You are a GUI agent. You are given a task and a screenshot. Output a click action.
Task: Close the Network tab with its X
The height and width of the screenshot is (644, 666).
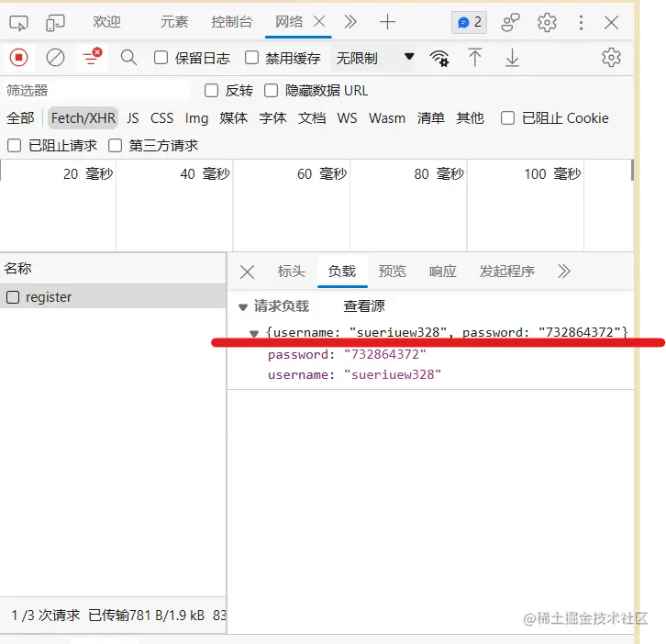click(319, 21)
